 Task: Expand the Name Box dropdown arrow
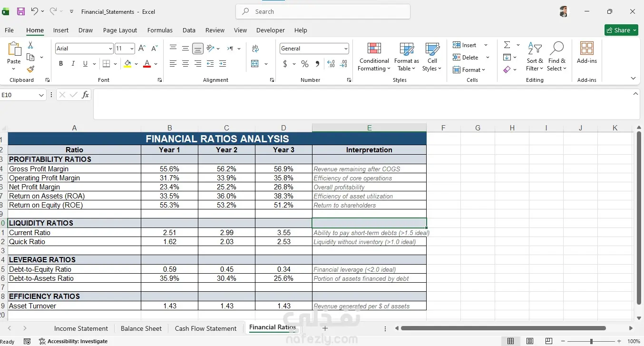click(41, 95)
